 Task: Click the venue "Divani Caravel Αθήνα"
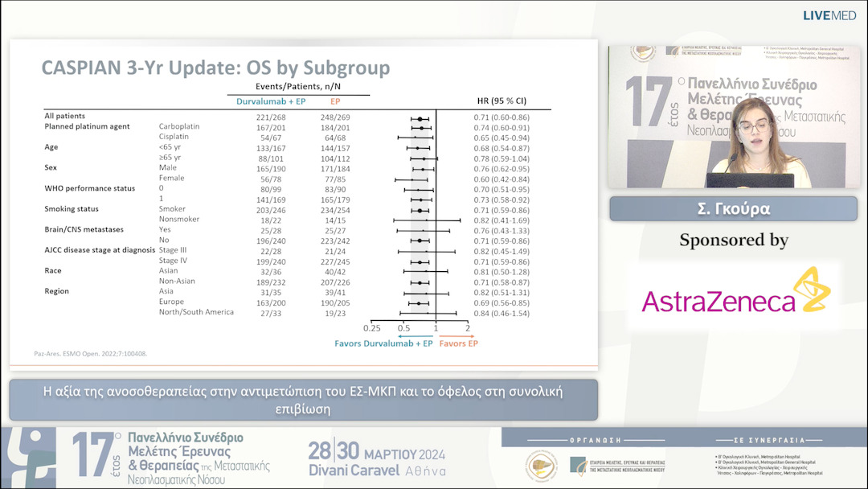pyautogui.click(x=377, y=471)
